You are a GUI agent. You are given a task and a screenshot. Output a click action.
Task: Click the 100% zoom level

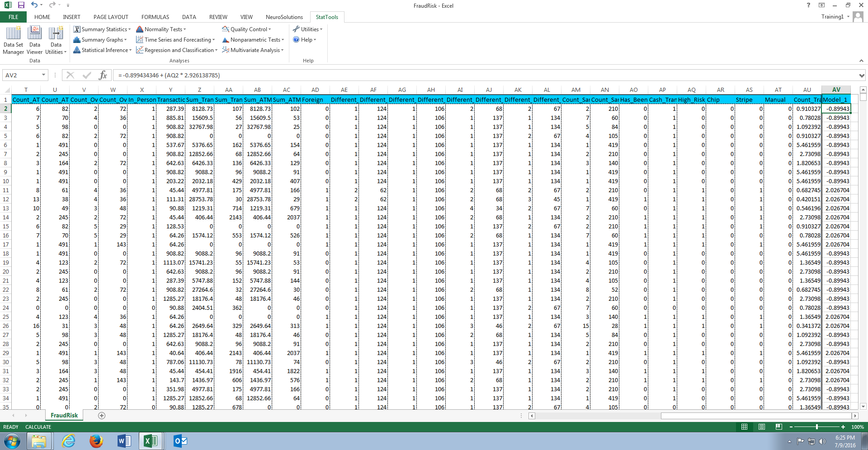coord(857,427)
